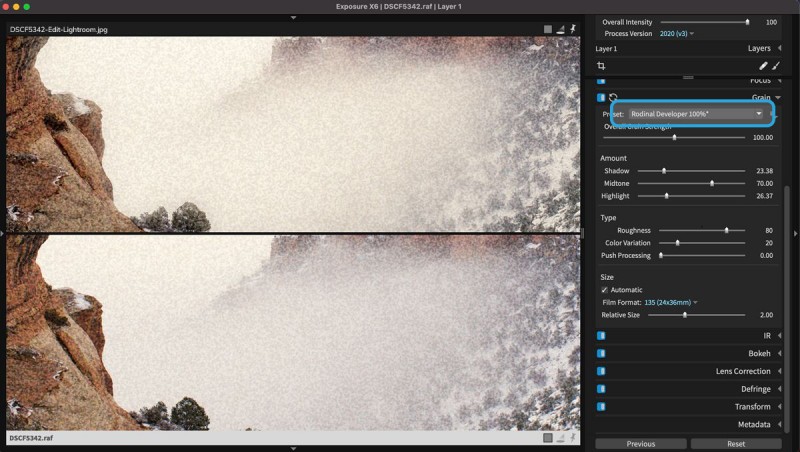Expand the Metadata panel
Image resolution: width=800 pixels, height=452 pixels.
coord(780,424)
